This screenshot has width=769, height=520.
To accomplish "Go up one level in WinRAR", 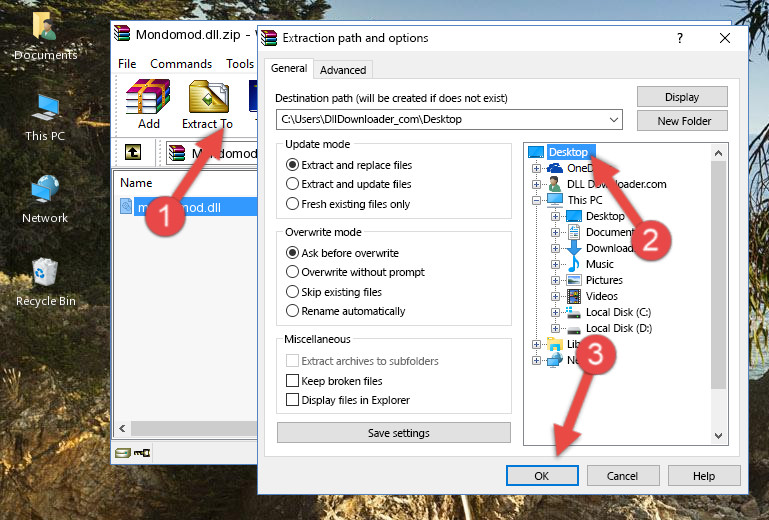I will [x=132, y=153].
